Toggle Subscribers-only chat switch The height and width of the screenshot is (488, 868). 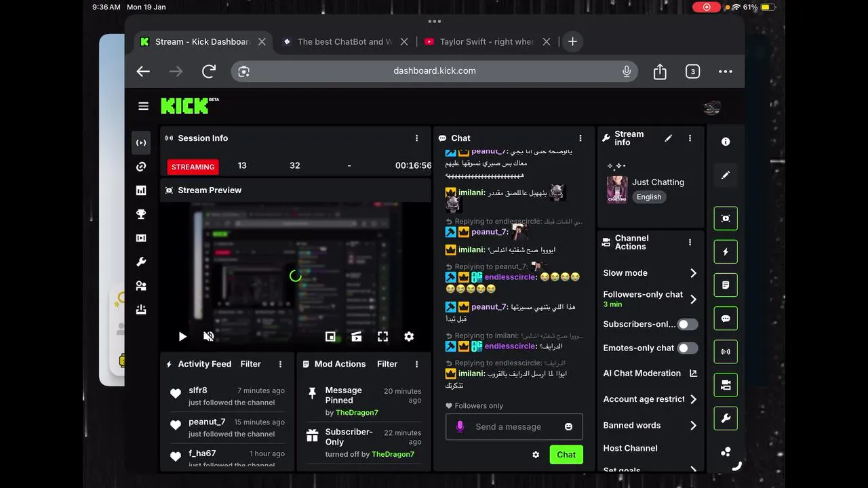pyautogui.click(x=687, y=324)
